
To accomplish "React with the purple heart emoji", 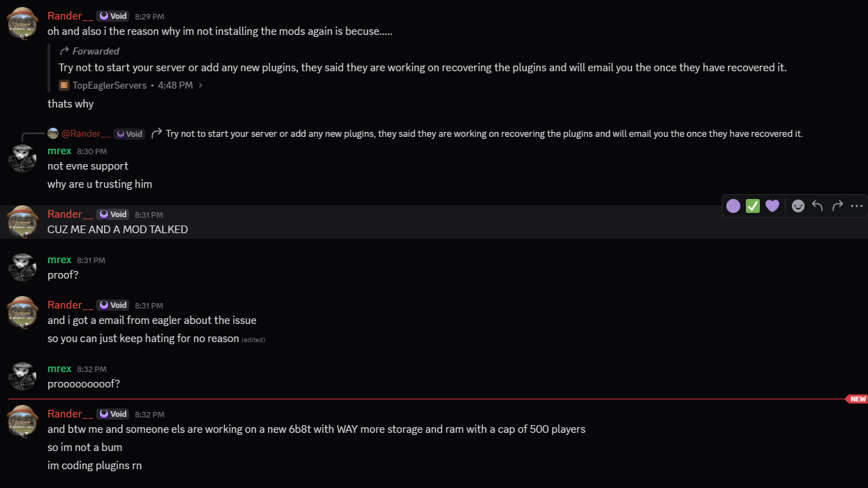I will [772, 206].
